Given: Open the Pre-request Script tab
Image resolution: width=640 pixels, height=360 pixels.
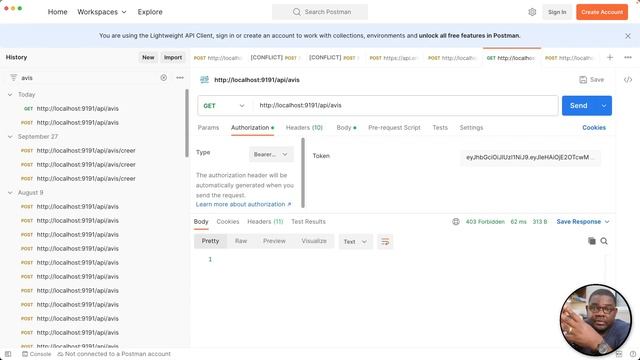Looking at the screenshot, I should [x=394, y=128].
